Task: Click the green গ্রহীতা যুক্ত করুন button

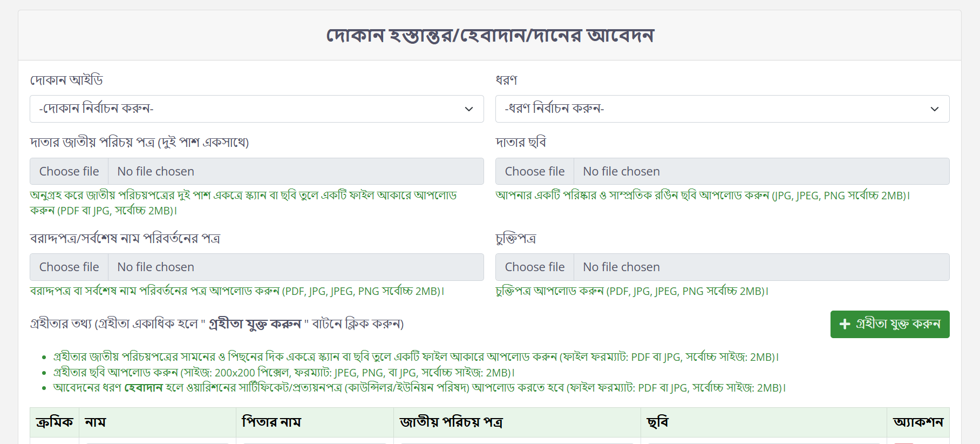Action: point(890,324)
